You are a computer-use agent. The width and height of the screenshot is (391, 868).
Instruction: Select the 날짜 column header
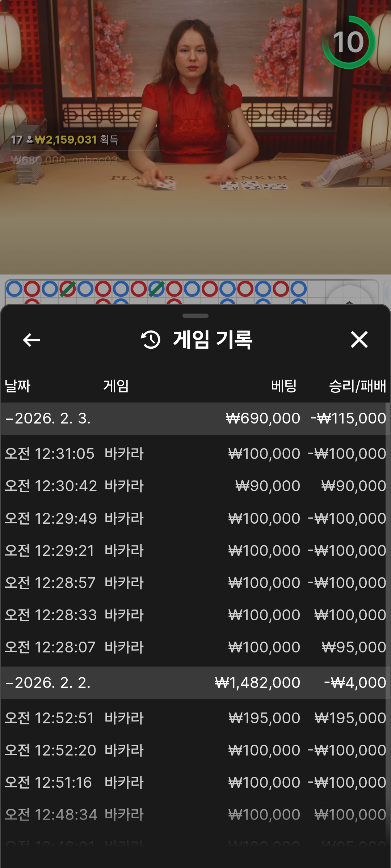17,386
